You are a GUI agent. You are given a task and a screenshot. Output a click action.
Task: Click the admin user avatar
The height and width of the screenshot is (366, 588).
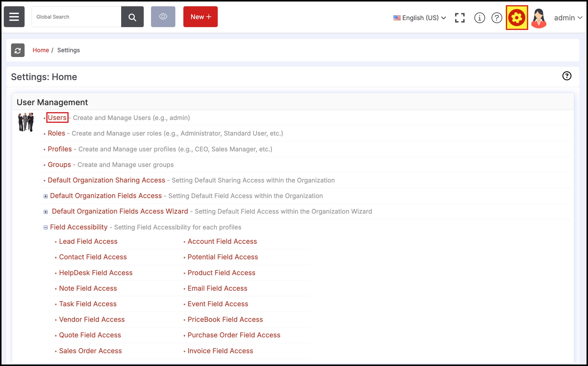point(539,18)
